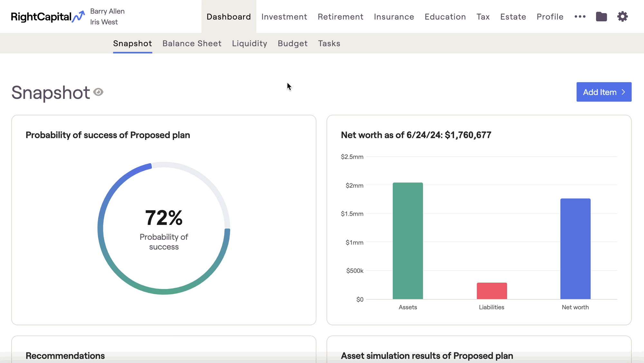Click the three-dots more menu icon

coord(580,16)
